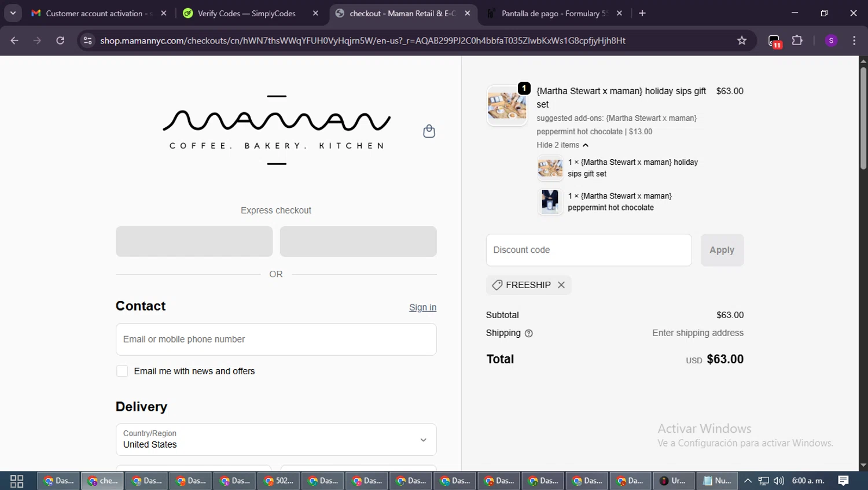Open the Chrome extensions puzzle icon
This screenshot has height=490, width=868.
[x=797, y=40]
